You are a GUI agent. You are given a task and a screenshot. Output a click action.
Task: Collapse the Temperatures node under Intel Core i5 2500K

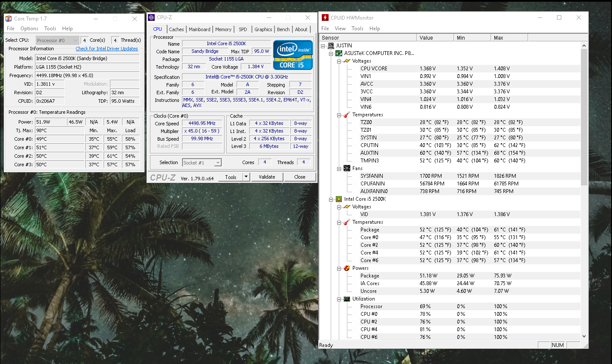point(339,222)
